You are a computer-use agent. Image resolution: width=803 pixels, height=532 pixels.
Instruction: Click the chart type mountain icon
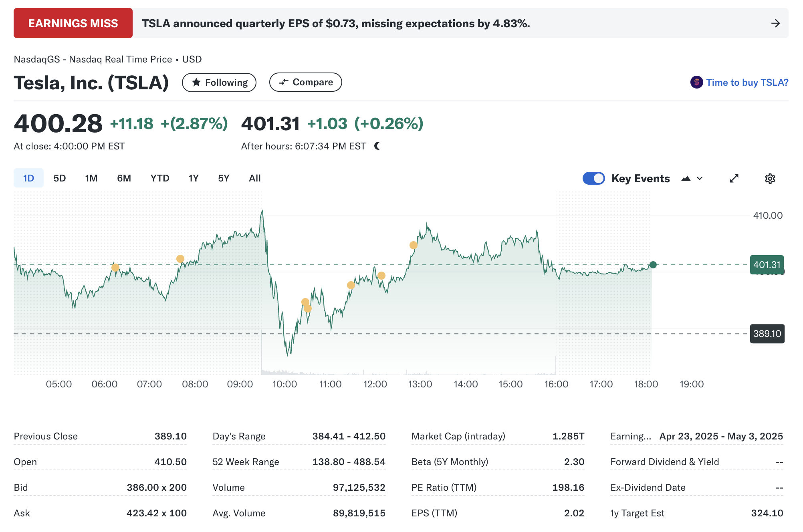point(686,179)
